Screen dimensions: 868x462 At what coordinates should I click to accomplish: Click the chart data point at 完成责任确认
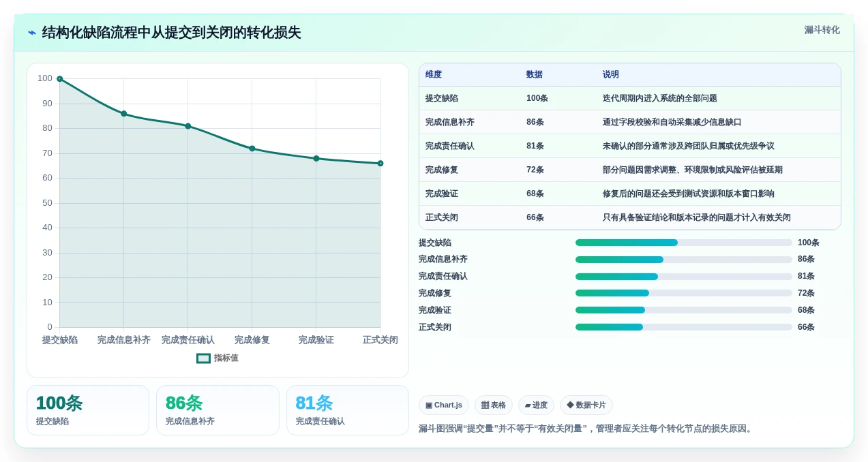pos(188,126)
